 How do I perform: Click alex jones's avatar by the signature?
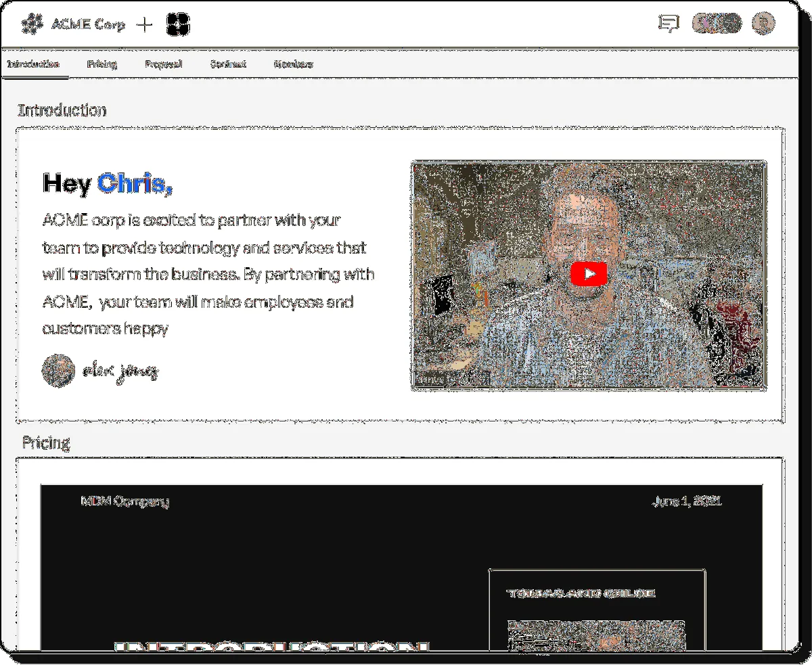[x=58, y=371]
